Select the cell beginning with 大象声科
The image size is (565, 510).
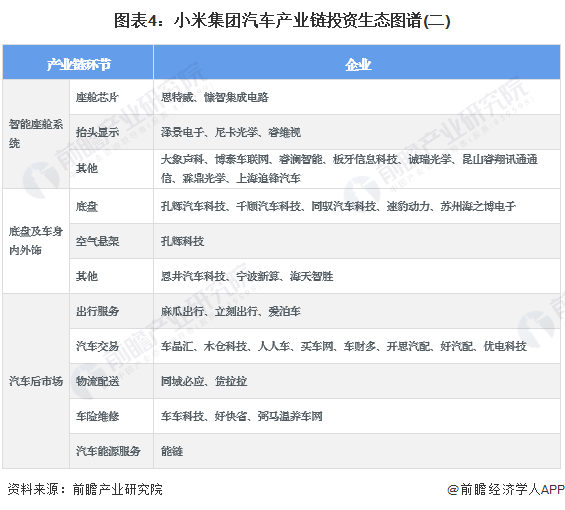(357, 169)
